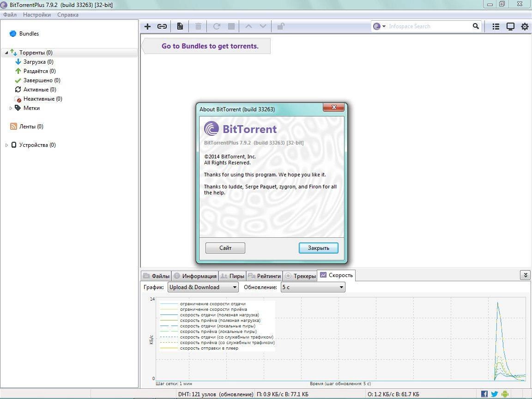Click the Facebook icon in the status bar
Viewport: 532px width, 399px height.
pyautogui.click(x=484, y=394)
